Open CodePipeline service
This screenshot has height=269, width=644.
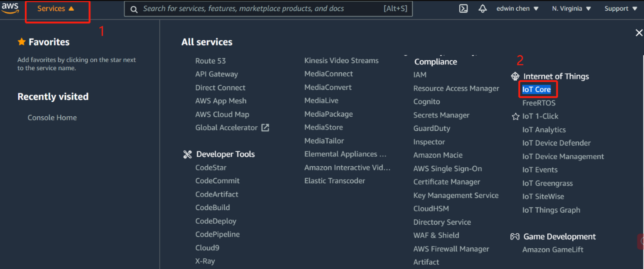click(218, 234)
